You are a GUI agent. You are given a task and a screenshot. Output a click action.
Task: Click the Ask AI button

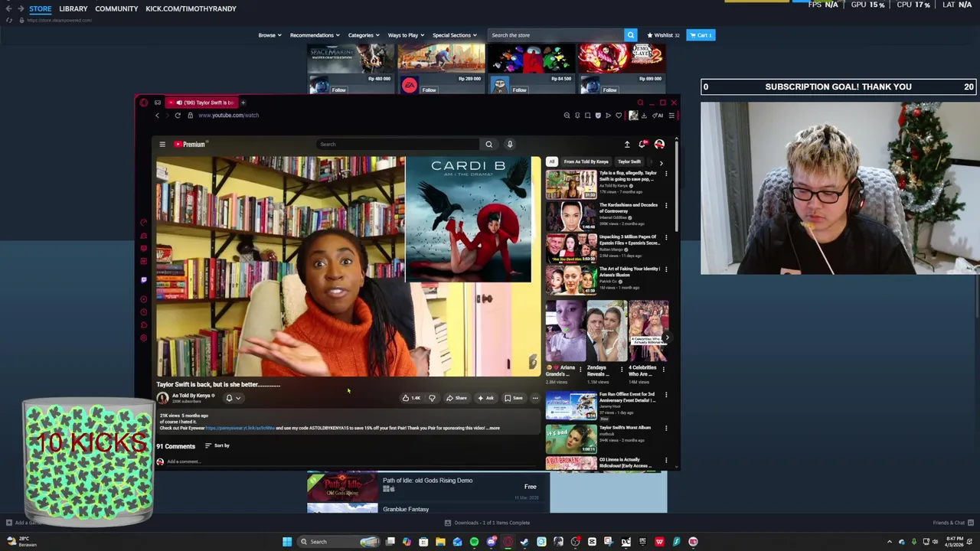point(485,398)
